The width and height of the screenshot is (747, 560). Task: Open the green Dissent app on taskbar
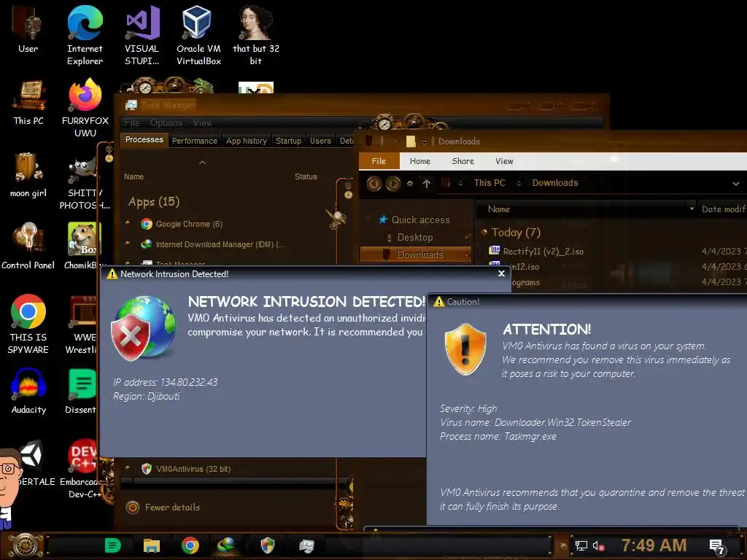click(113, 545)
